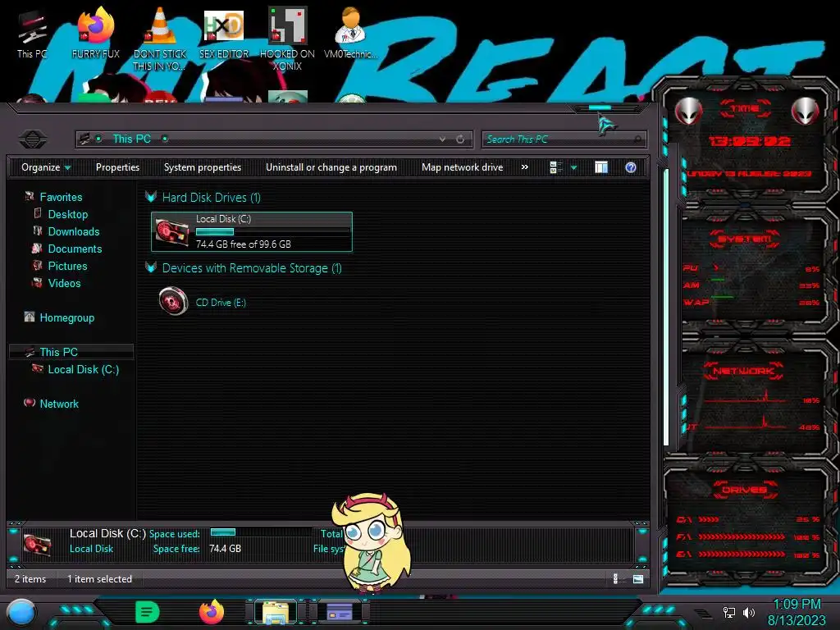Open Documents in Favorites
Image resolution: width=840 pixels, height=630 pixels.
pos(75,249)
